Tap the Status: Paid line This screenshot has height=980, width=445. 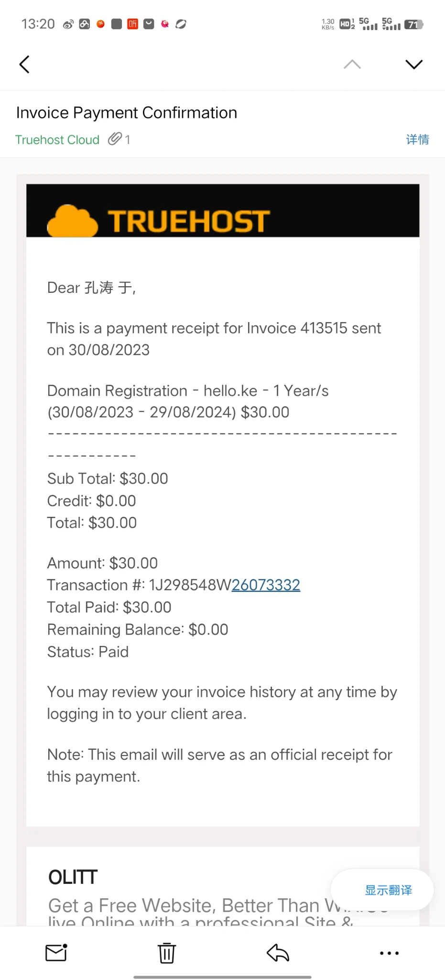pos(88,652)
